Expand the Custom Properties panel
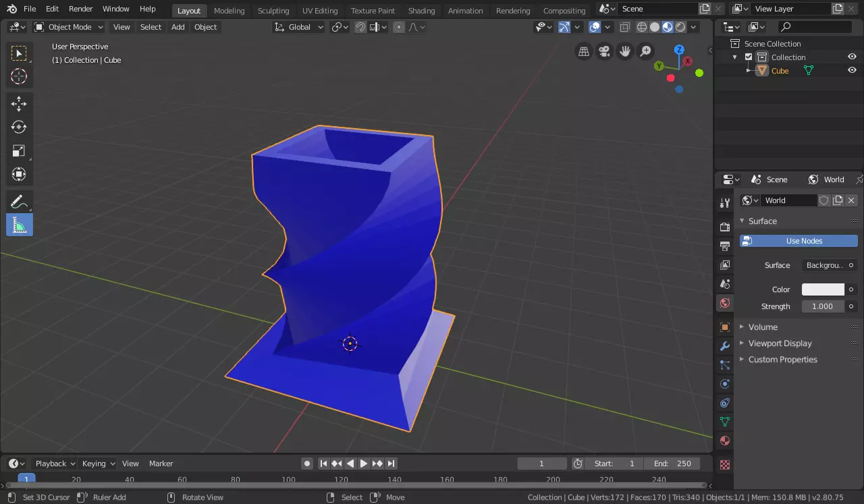This screenshot has height=504, width=864. (x=782, y=360)
